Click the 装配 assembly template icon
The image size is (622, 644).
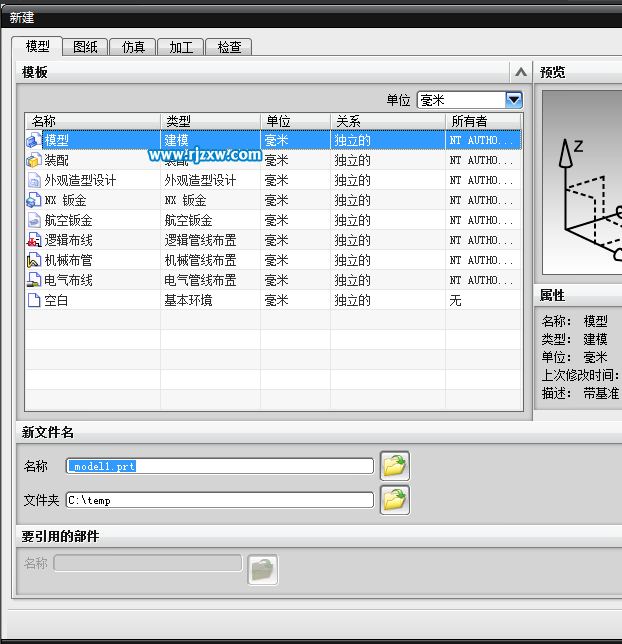pos(34,160)
